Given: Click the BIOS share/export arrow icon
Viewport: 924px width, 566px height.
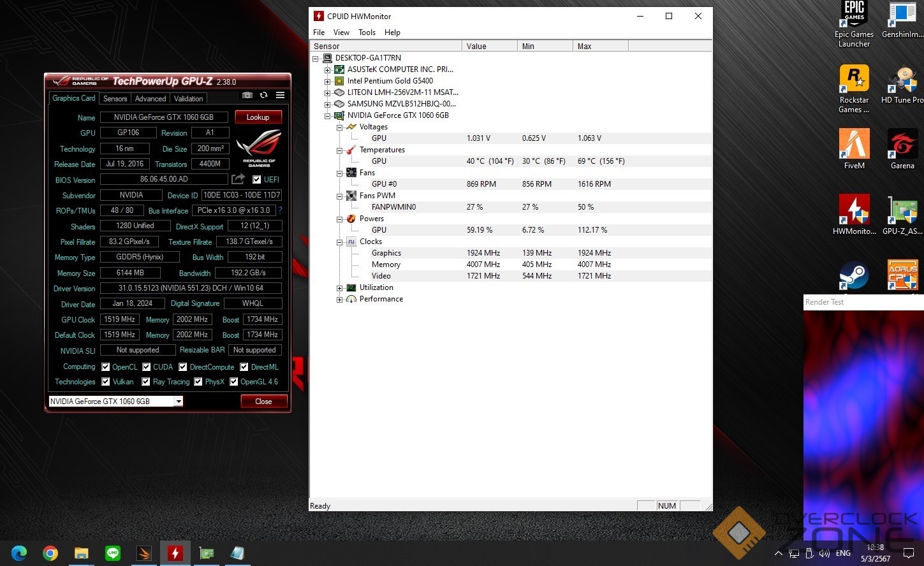Looking at the screenshot, I should click(238, 179).
